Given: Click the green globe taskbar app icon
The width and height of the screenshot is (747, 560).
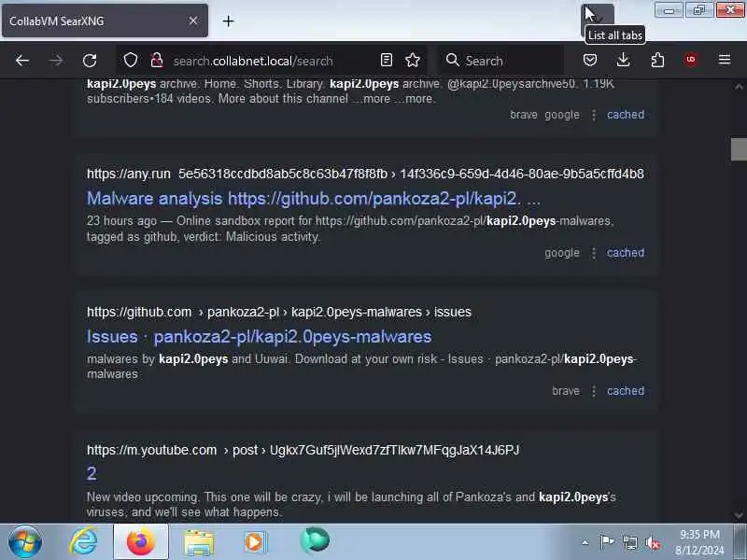Looking at the screenshot, I should tap(315, 541).
